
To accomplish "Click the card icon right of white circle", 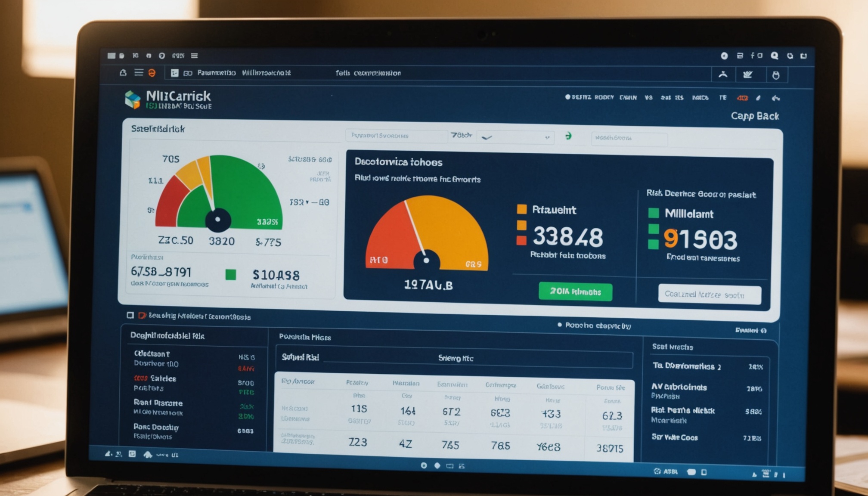I will click(x=740, y=56).
